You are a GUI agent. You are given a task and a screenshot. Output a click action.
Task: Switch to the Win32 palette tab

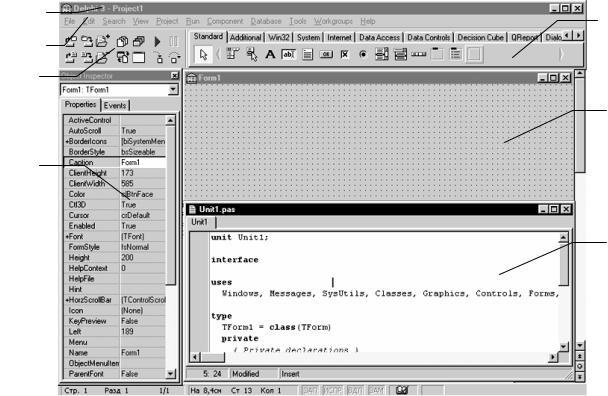coord(279,38)
